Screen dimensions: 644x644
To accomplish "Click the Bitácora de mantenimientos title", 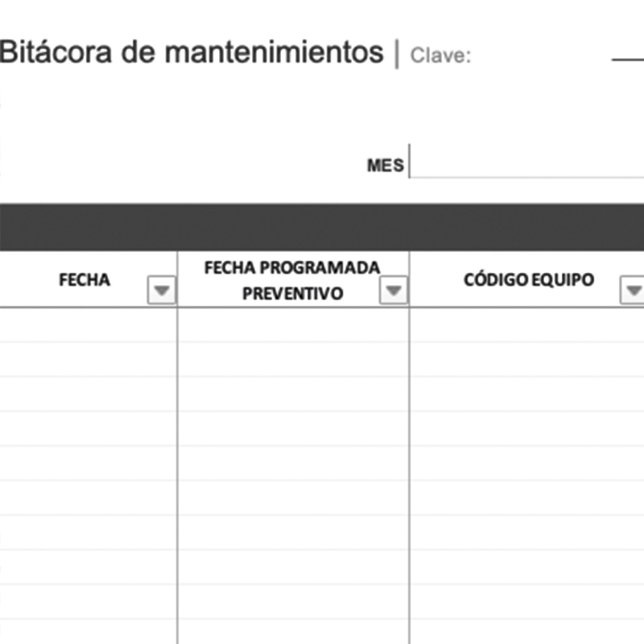I will pos(192,52).
